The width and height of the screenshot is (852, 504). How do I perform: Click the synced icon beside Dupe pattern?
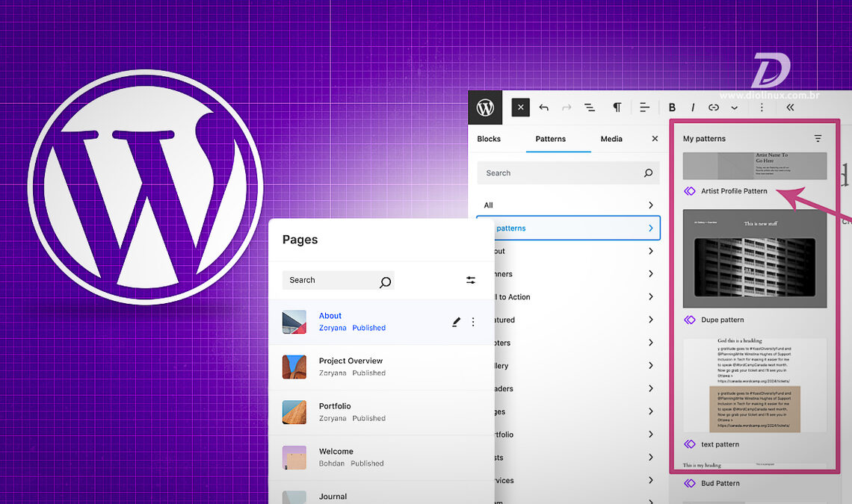coord(690,320)
